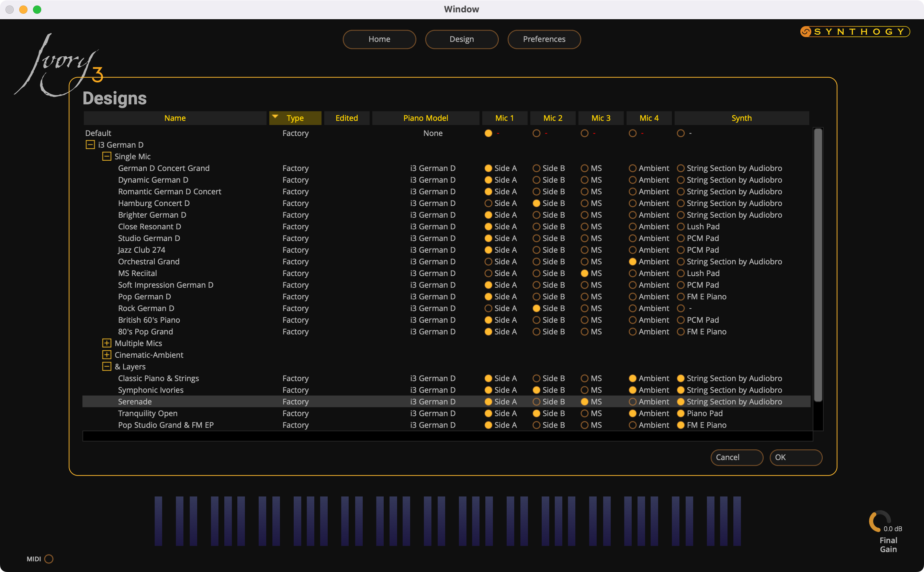Toggle Side B mic for Rock German D
This screenshot has width=924, height=572.
(x=536, y=308)
